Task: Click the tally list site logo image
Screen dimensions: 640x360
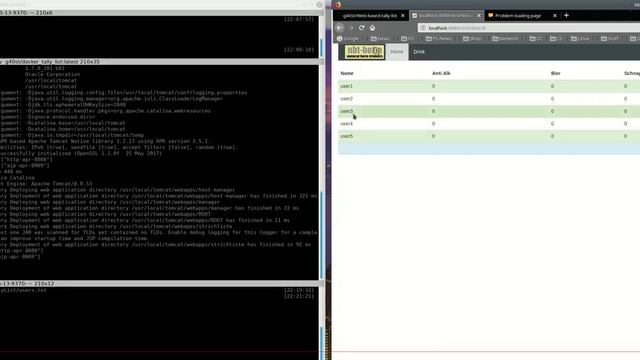Action: 364,52
